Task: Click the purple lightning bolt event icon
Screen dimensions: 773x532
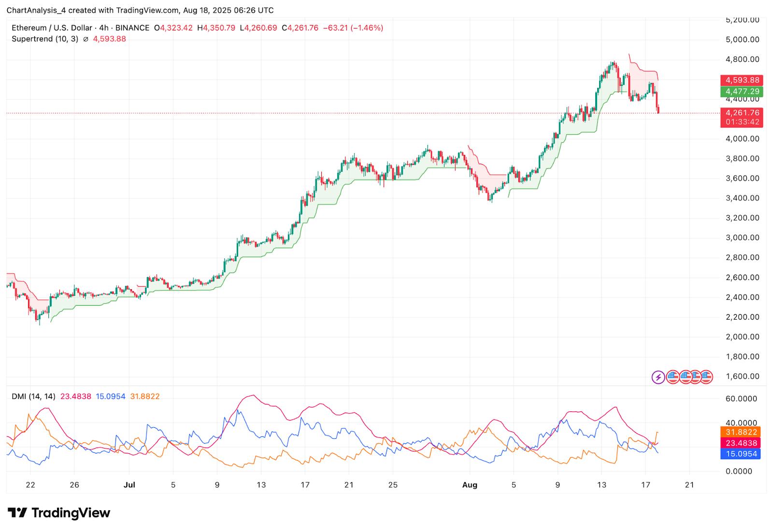Action: click(x=658, y=377)
